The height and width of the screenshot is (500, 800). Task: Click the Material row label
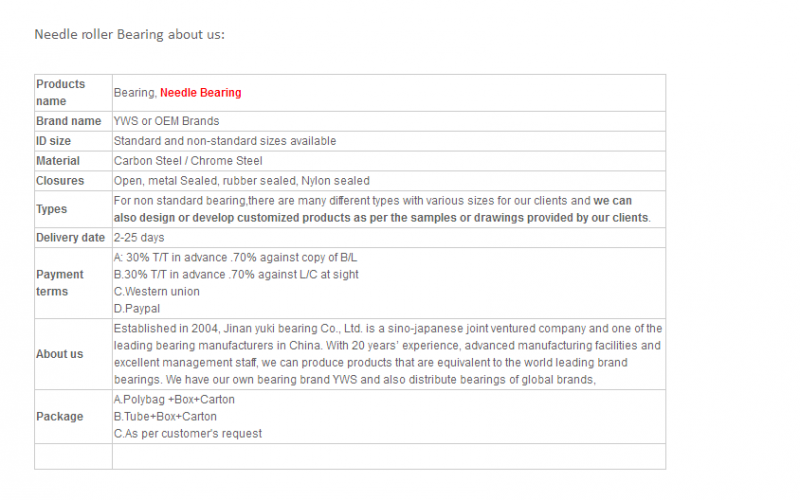click(58, 161)
